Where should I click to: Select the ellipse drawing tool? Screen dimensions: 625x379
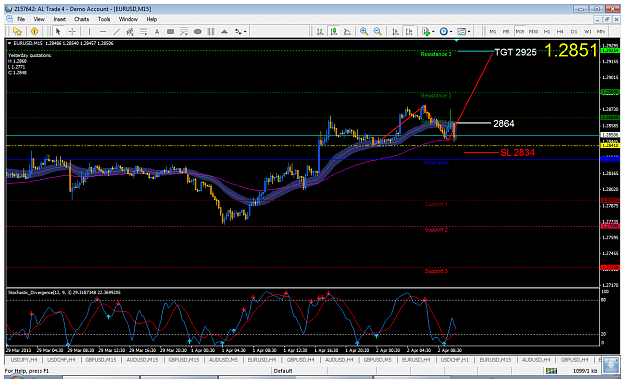pos(197,31)
